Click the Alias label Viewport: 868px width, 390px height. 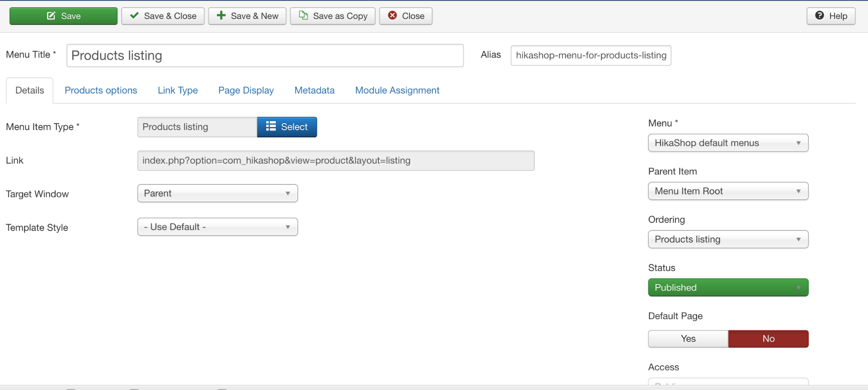491,55
